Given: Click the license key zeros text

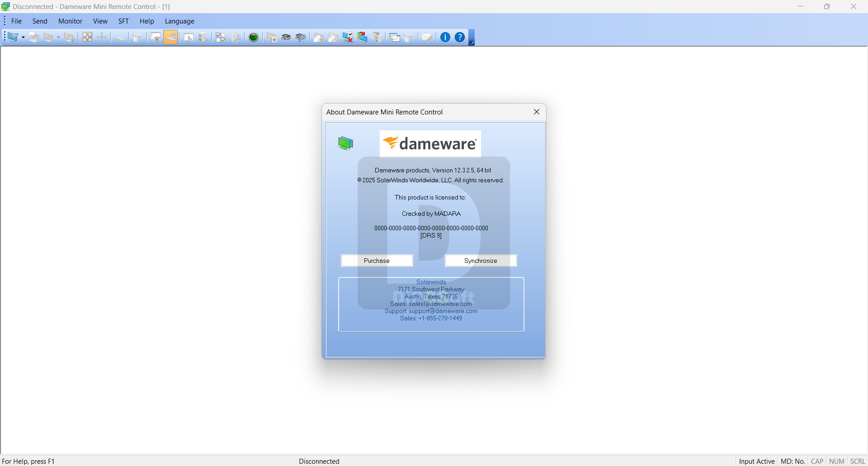Looking at the screenshot, I should 431,228.
